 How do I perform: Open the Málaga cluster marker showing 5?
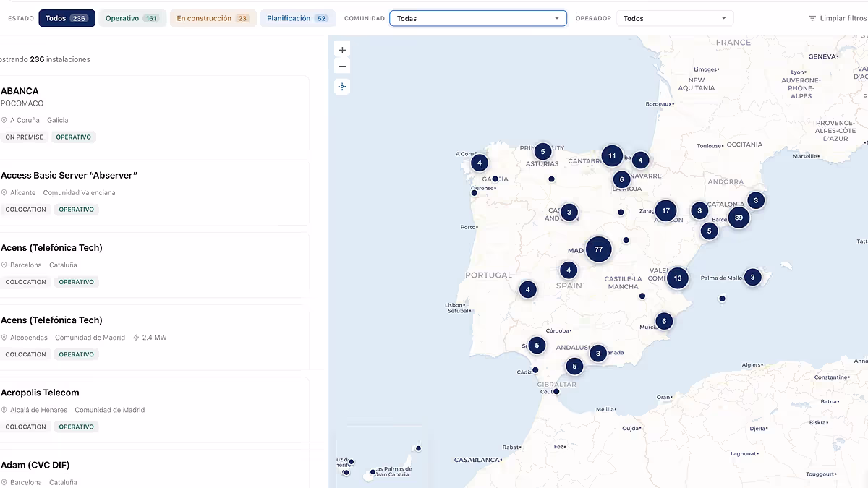(574, 367)
